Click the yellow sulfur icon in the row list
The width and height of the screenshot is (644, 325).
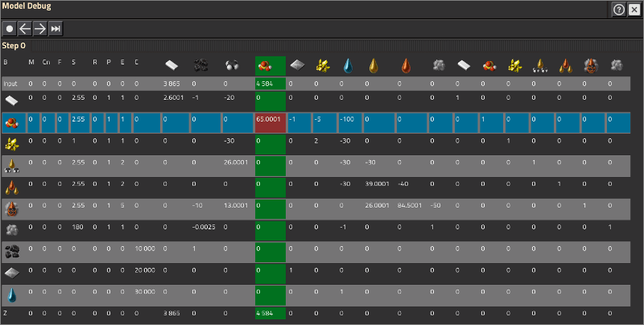point(12,145)
